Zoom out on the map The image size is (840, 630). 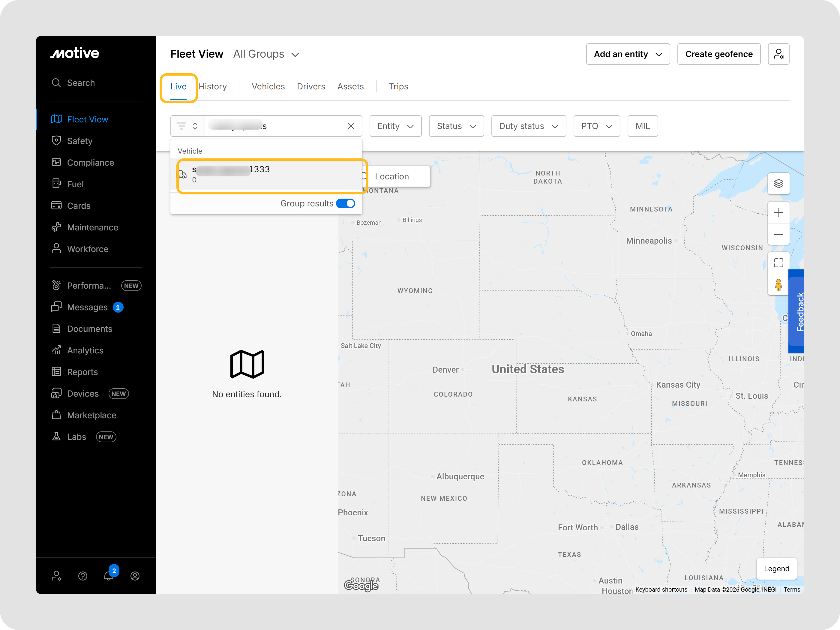(x=779, y=234)
